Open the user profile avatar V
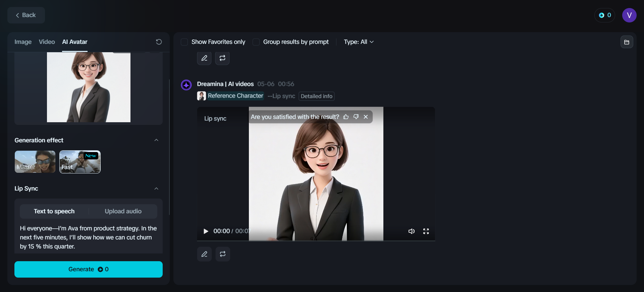 629,15
